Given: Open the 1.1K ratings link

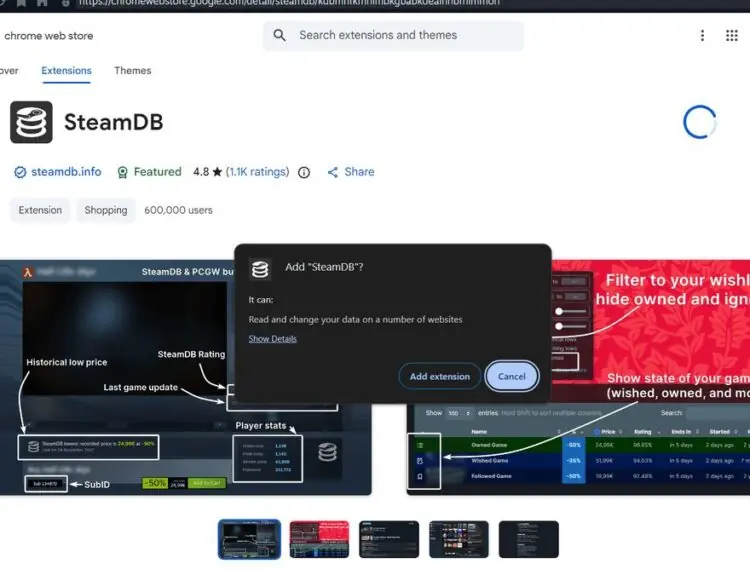Looking at the screenshot, I should (257, 172).
